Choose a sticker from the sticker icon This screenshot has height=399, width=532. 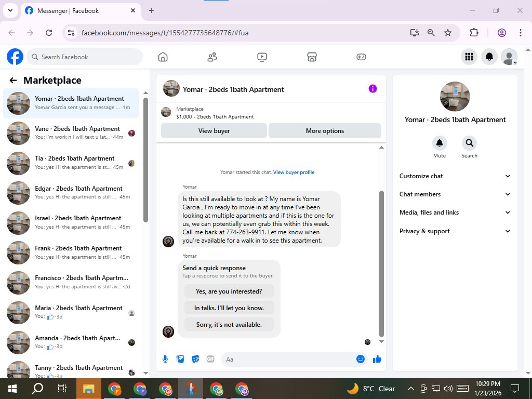[195, 359]
